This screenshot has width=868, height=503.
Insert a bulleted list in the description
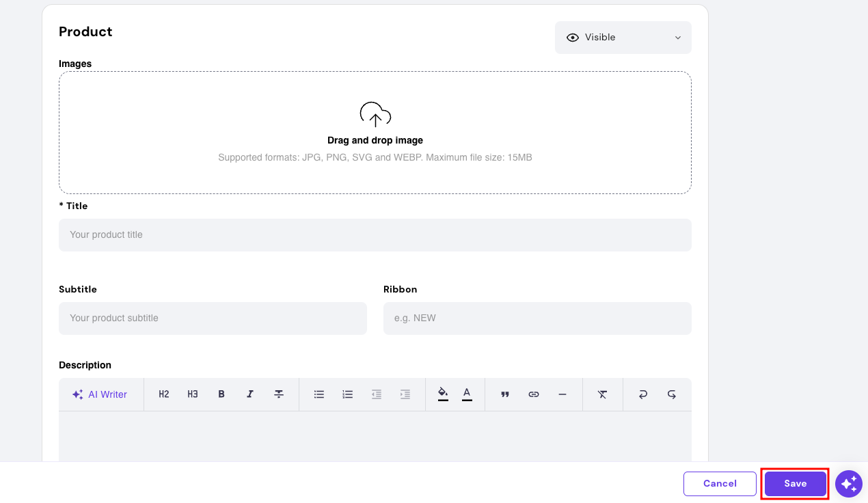point(318,394)
